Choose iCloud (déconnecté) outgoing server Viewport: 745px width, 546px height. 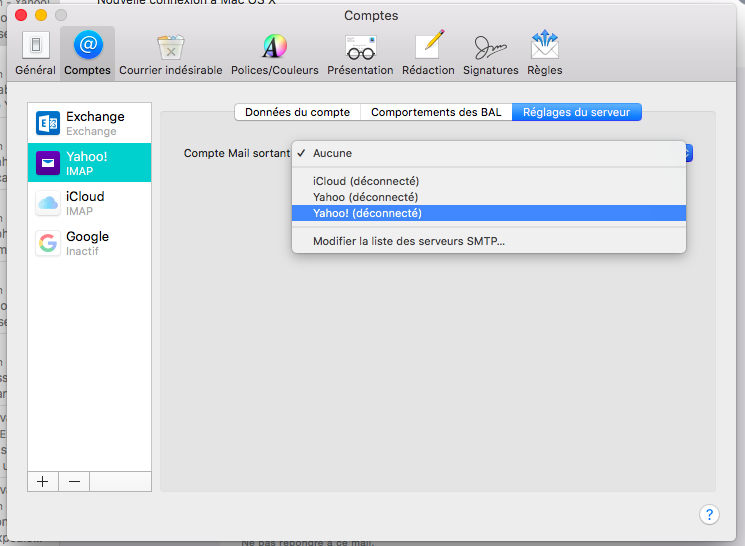[x=489, y=181]
